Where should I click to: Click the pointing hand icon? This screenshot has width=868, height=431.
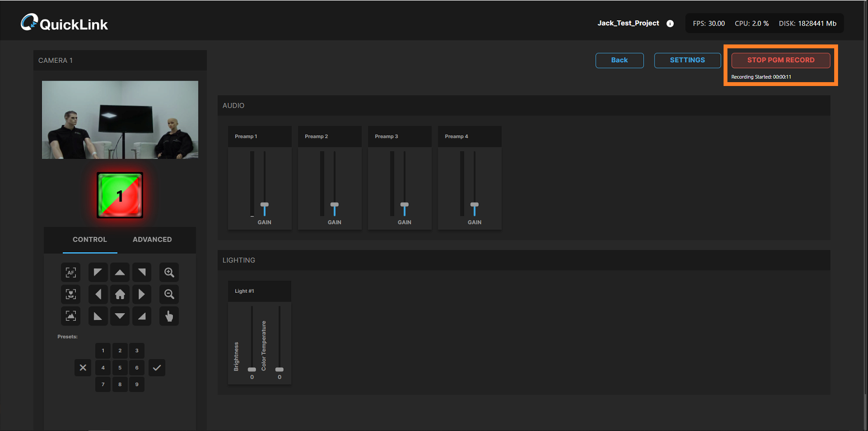tap(169, 316)
